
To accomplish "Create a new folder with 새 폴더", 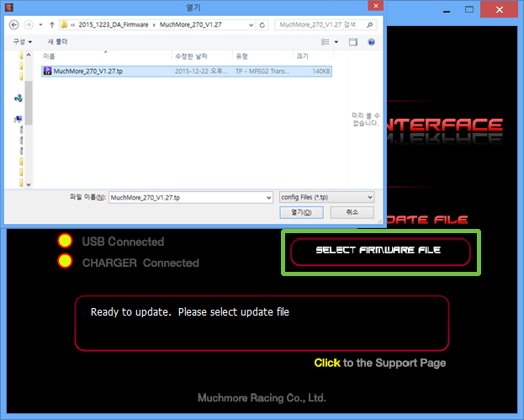I will (57, 42).
